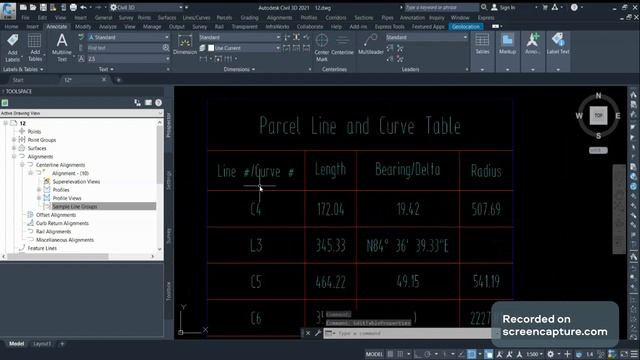Select the Centerline tool
Screen dimensions: 640x360
342,44
